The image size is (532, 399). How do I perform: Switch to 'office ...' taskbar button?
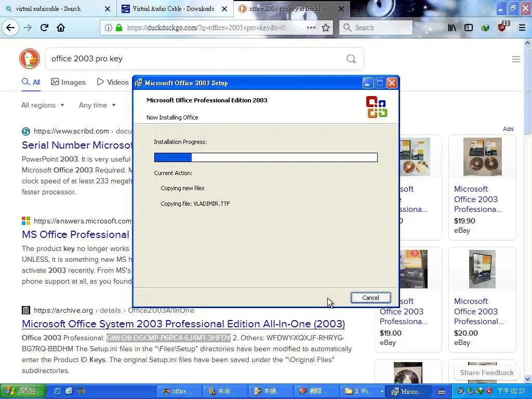point(179,391)
